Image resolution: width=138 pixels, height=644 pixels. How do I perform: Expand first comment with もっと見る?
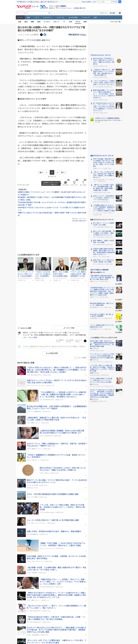(x=33, y=337)
